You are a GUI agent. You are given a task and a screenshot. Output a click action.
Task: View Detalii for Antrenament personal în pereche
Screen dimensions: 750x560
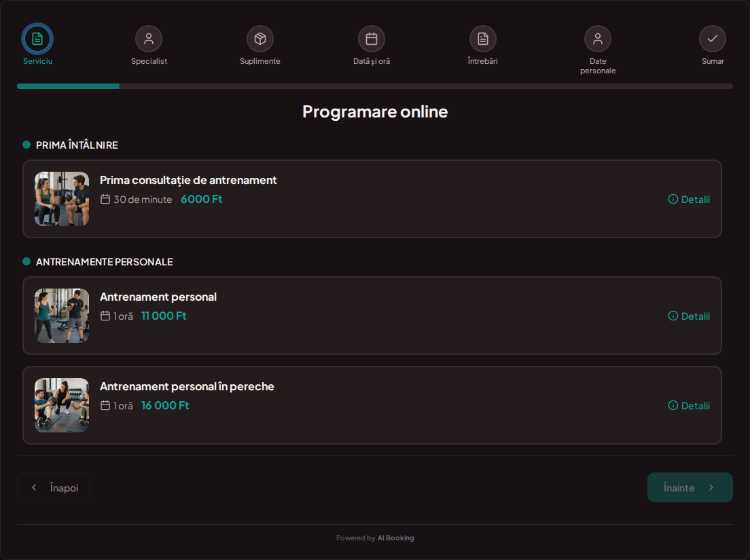[x=690, y=406]
